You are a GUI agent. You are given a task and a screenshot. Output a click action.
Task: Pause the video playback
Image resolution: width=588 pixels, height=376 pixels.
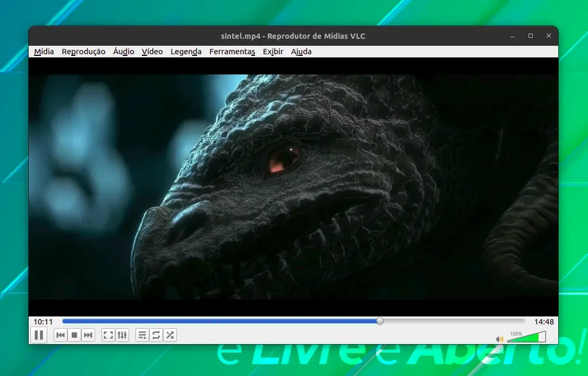click(x=39, y=335)
